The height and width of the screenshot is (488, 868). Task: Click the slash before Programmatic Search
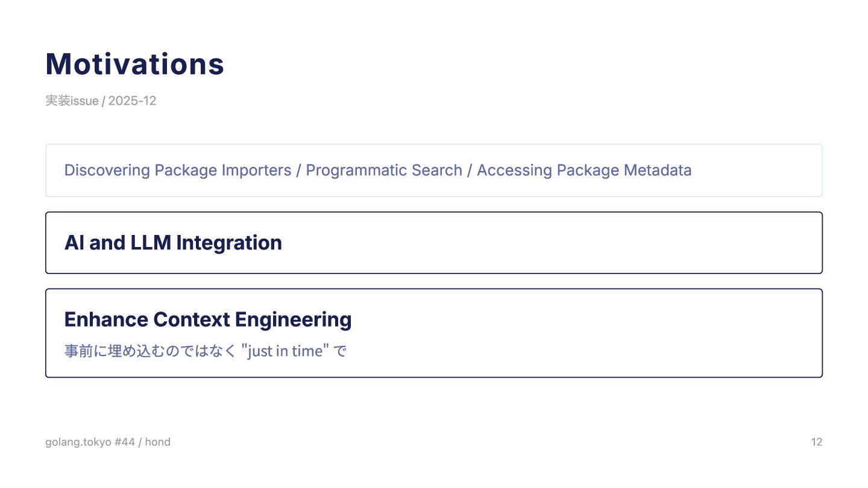tap(299, 170)
